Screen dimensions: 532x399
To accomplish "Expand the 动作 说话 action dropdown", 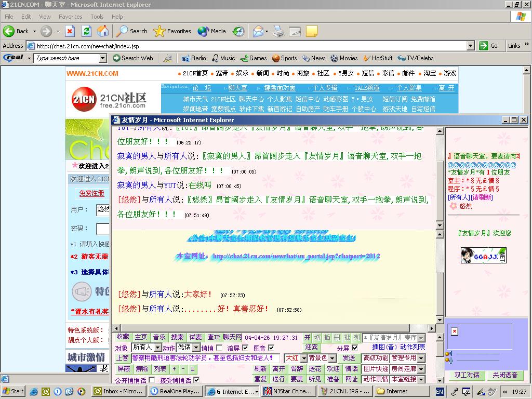I will tap(196, 348).
